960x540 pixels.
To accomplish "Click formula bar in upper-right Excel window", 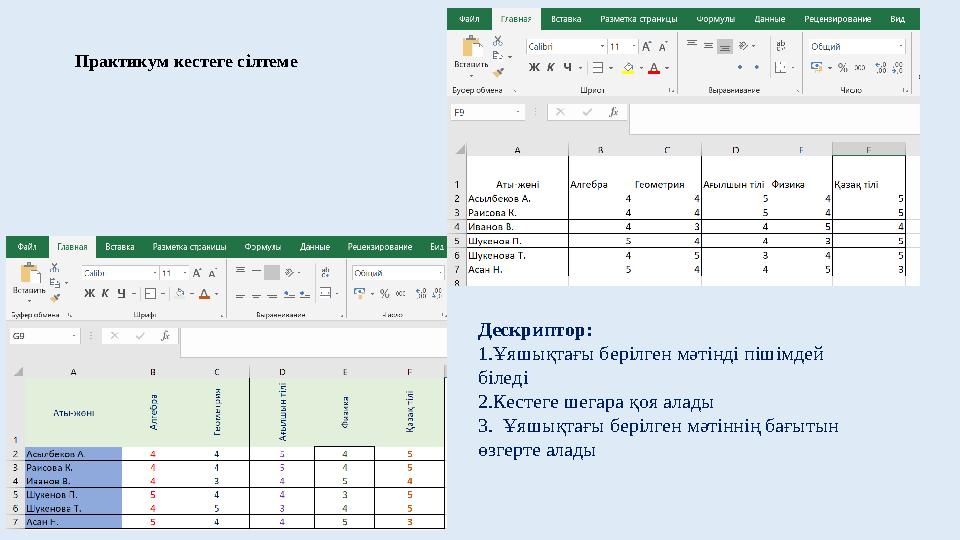I will 774,119.
